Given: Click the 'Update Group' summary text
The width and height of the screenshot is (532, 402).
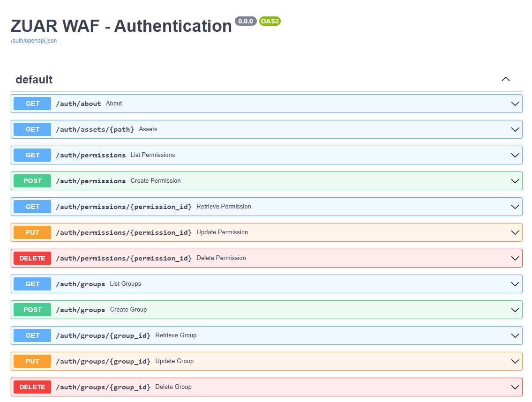Looking at the screenshot, I should click(x=174, y=361).
